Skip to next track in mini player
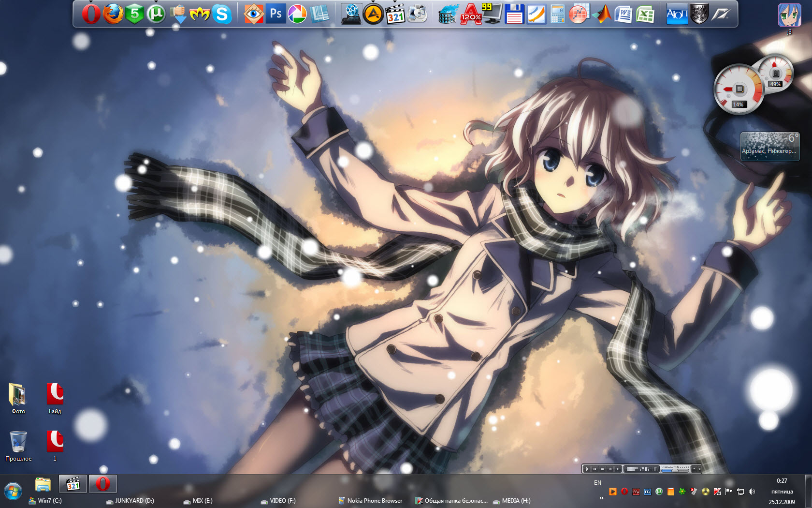Viewport: 812px width, 508px height. pos(618,469)
